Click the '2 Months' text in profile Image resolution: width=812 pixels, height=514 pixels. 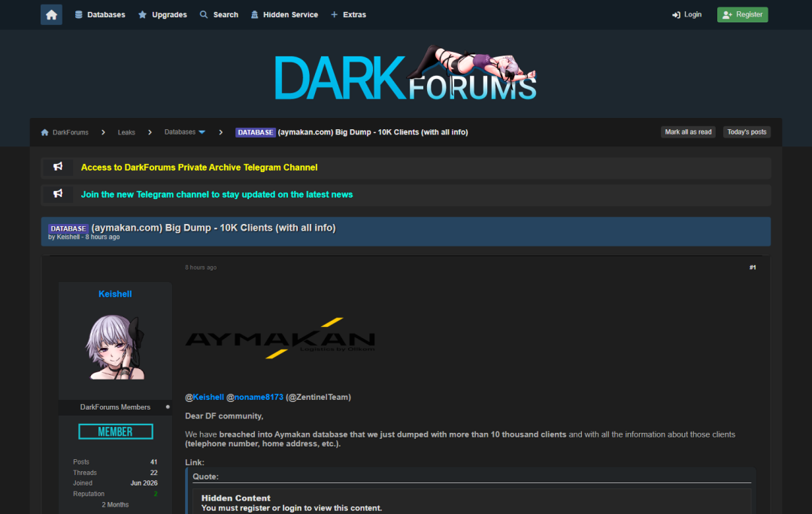[x=115, y=505]
